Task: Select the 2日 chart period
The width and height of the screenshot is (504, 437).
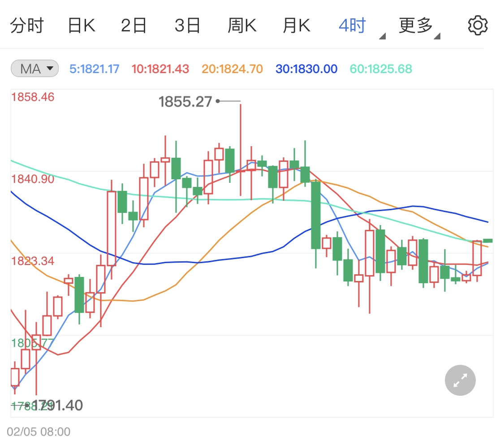Action: point(134,25)
